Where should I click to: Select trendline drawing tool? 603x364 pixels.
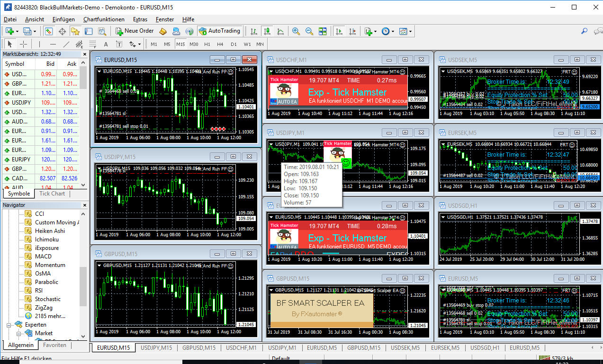66,44
